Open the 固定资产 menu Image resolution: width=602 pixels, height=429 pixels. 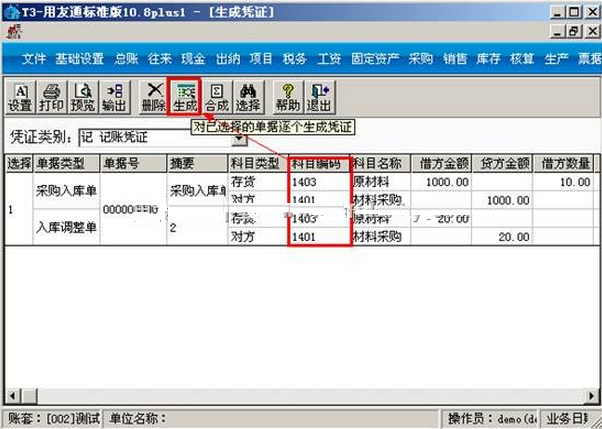(x=375, y=59)
